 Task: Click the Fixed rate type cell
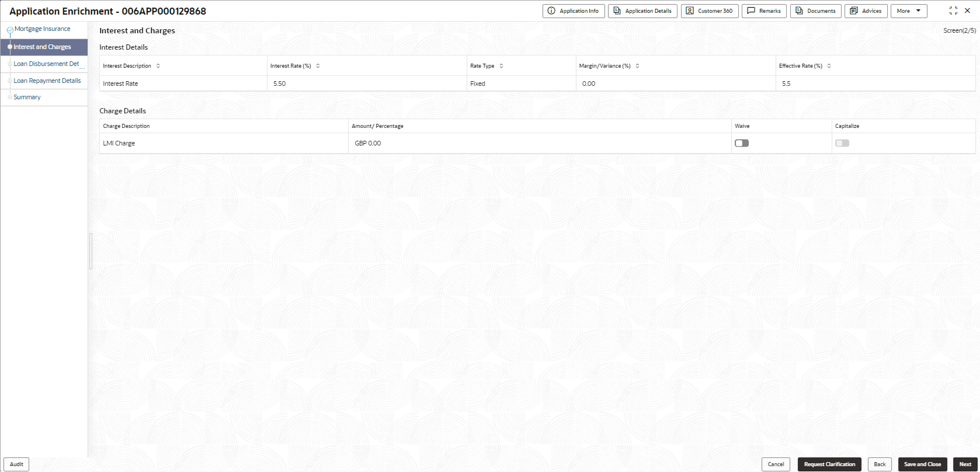521,84
